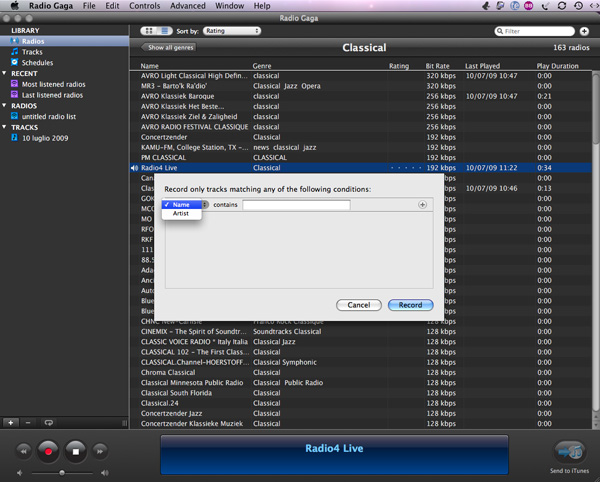Open the Sort by Rating dropdown
Viewport: 600px width, 482px height.
coord(232,31)
